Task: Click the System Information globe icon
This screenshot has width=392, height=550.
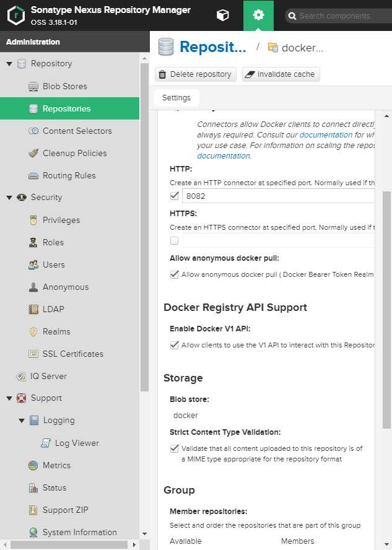Action: [x=33, y=533]
